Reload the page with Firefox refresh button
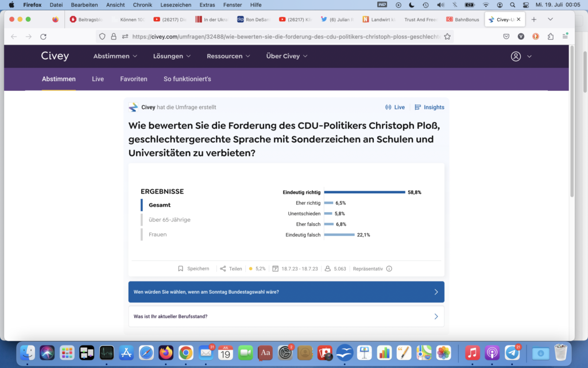588x368 pixels. 43,36
